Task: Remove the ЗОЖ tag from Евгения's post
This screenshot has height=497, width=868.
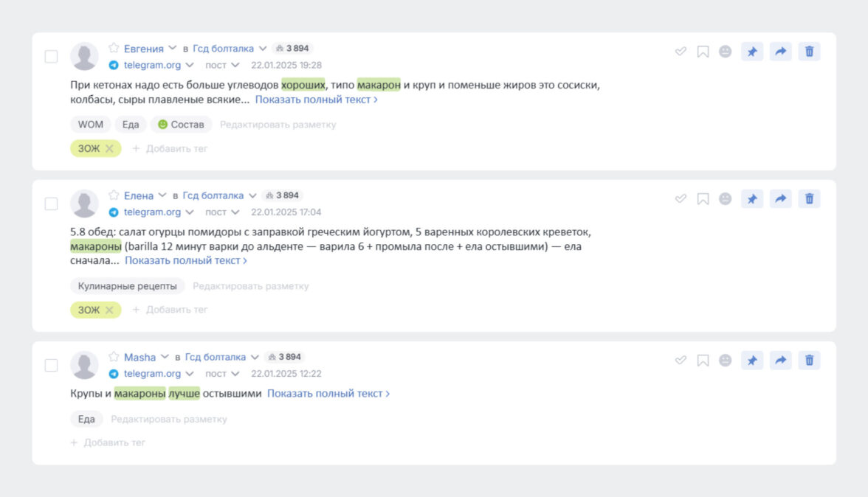Action: pyautogui.click(x=109, y=148)
